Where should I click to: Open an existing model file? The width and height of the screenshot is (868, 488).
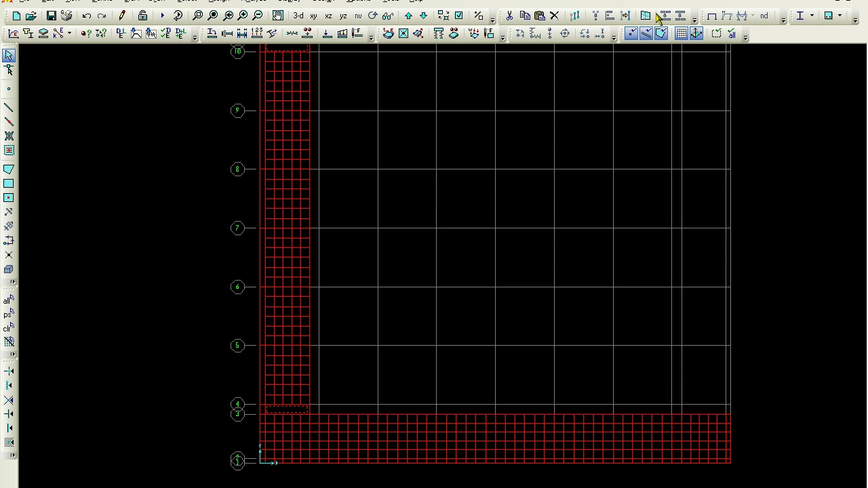31,16
